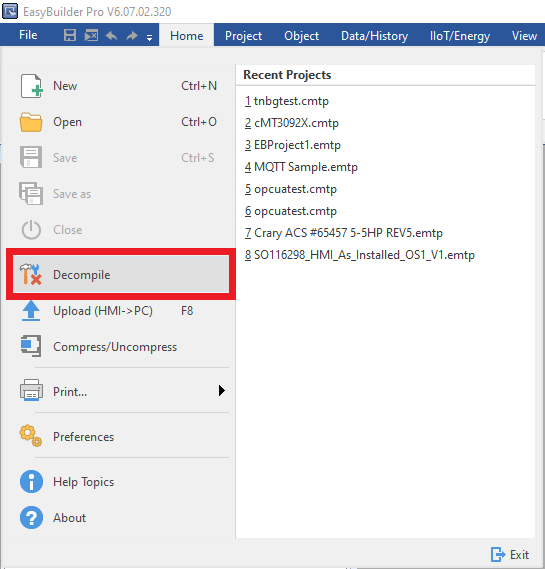Click the Decompile hammer and wrench icon
This screenshot has width=545, height=569.
pos(31,274)
